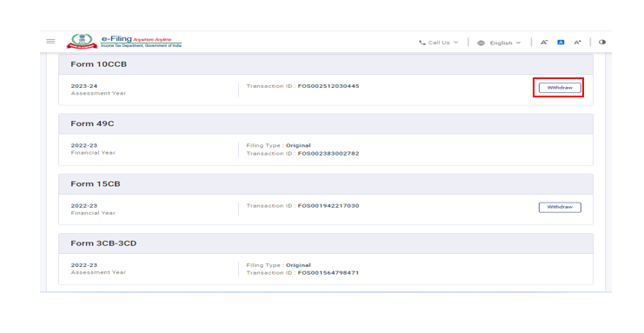Screen dimensions: 644x333
Task: Click 2022-23 Financial Year in Form 49C
Action: click(93, 149)
